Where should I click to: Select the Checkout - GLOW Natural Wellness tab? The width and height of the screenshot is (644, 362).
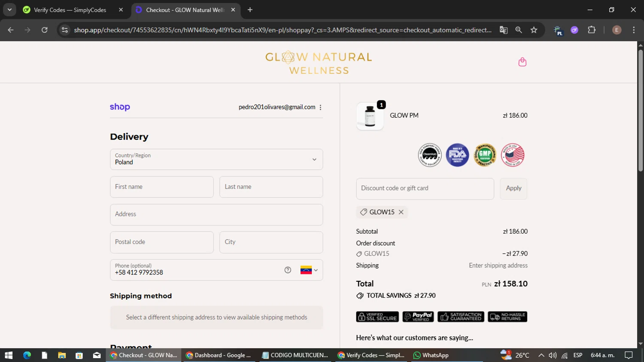(x=185, y=10)
